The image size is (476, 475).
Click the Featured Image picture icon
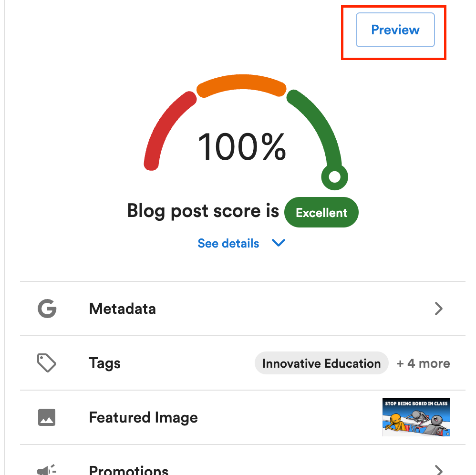pos(47,417)
